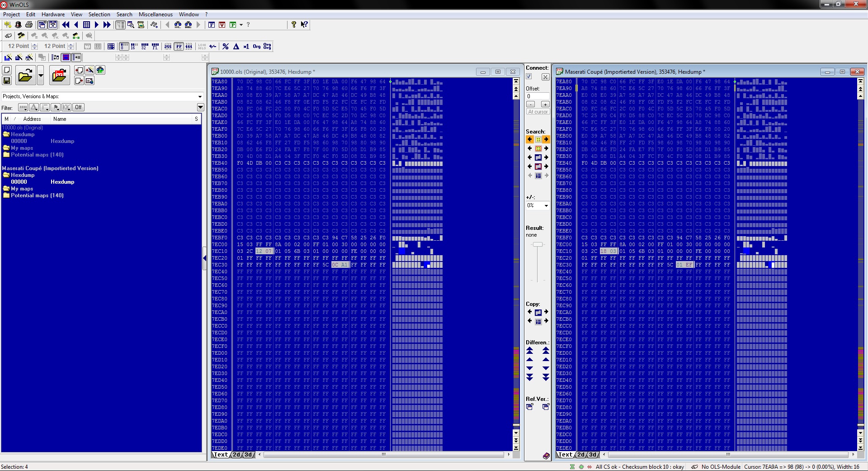Click the X button beside Connect checkbox
This screenshot has width=868, height=471.
tap(545, 77)
